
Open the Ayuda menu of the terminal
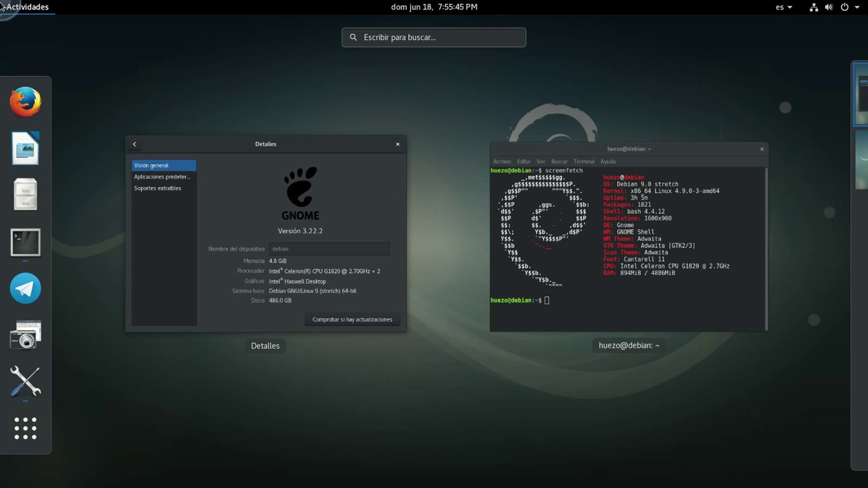coord(608,161)
